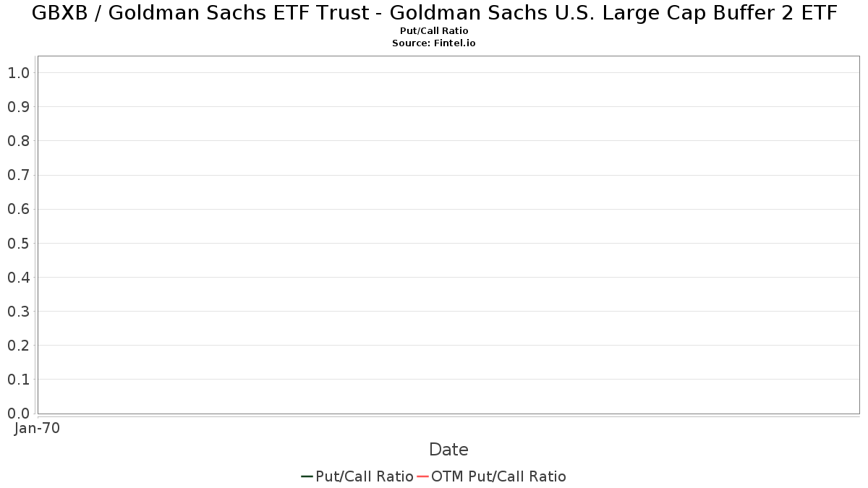Click the 0.7 y-axis tick label

point(18,175)
